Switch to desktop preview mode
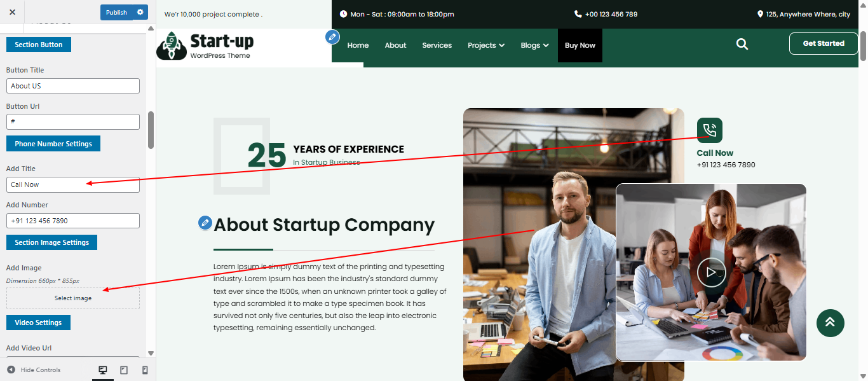This screenshot has height=381, width=868. coord(103,370)
